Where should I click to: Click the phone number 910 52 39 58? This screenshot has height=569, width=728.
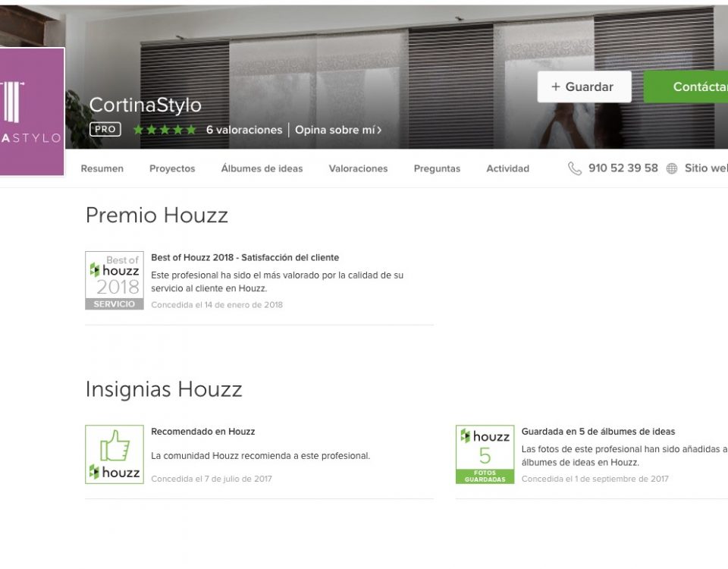pos(623,168)
